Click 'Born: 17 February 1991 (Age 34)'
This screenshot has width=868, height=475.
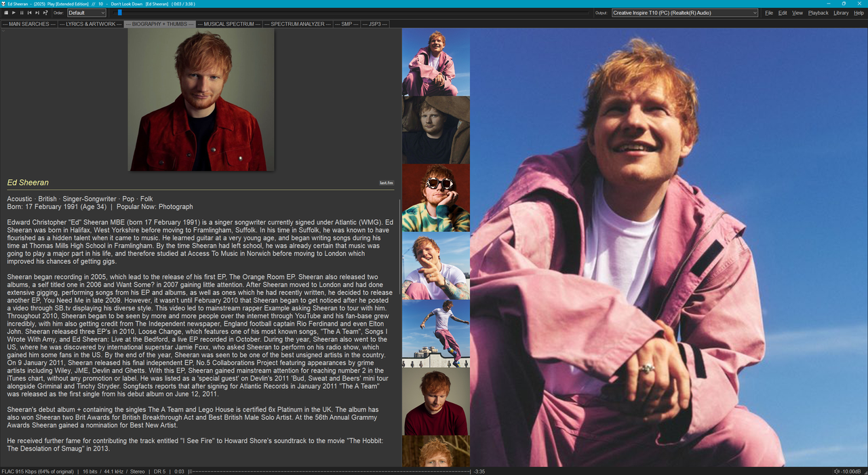coord(56,206)
